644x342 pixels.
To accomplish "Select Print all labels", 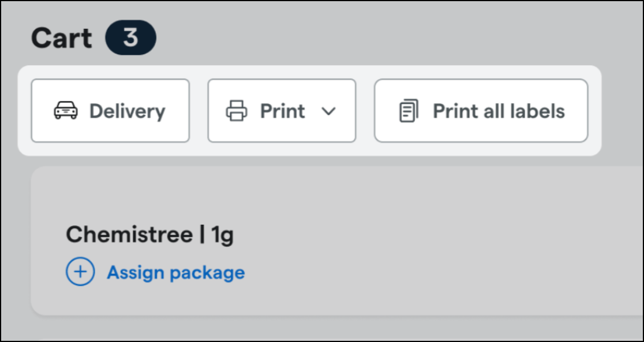I will point(481,111).
